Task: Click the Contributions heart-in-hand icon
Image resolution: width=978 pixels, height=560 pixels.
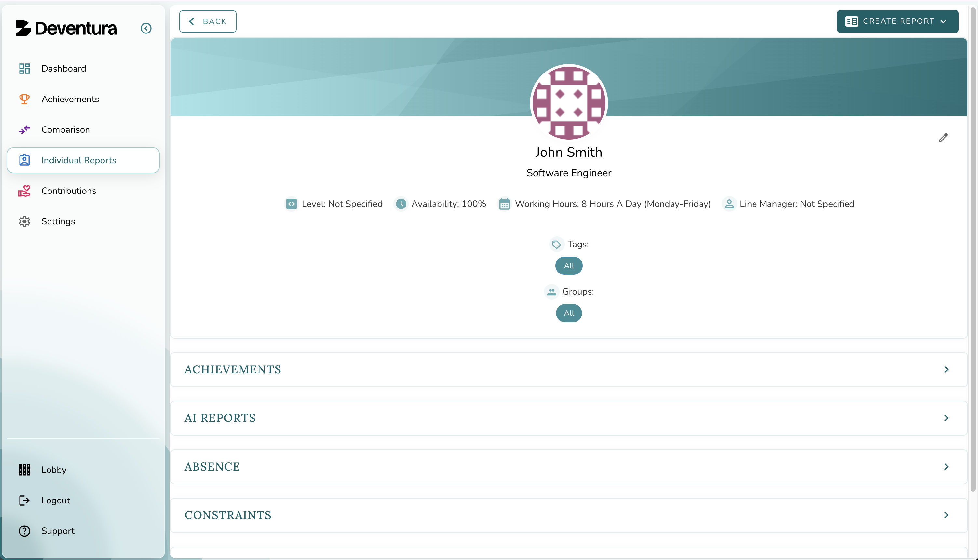Action: 24,191
